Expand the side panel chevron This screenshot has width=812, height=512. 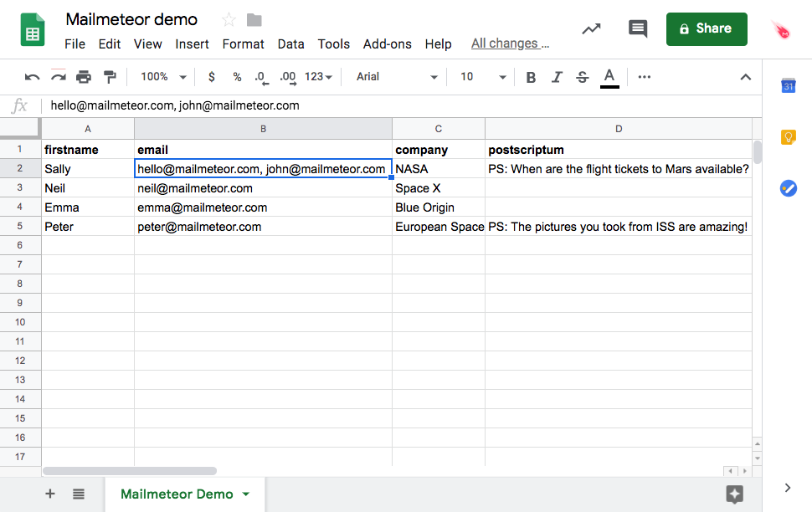point(787,488)
